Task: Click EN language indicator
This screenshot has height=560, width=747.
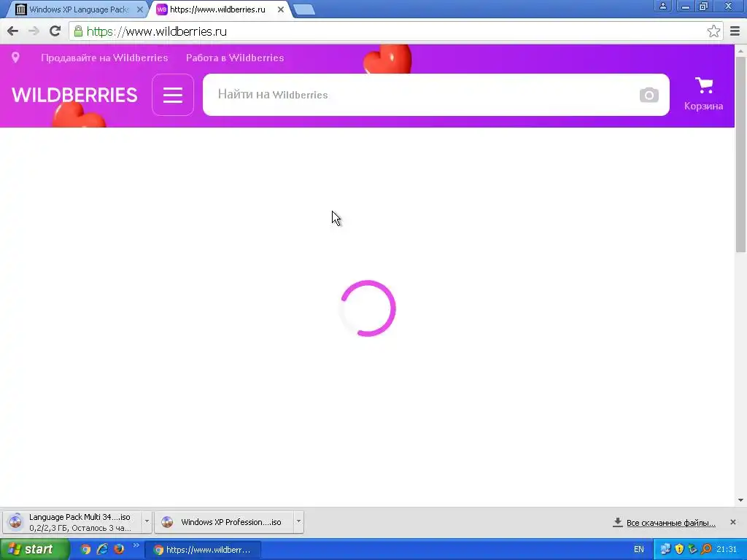Action: click(639, 550)
